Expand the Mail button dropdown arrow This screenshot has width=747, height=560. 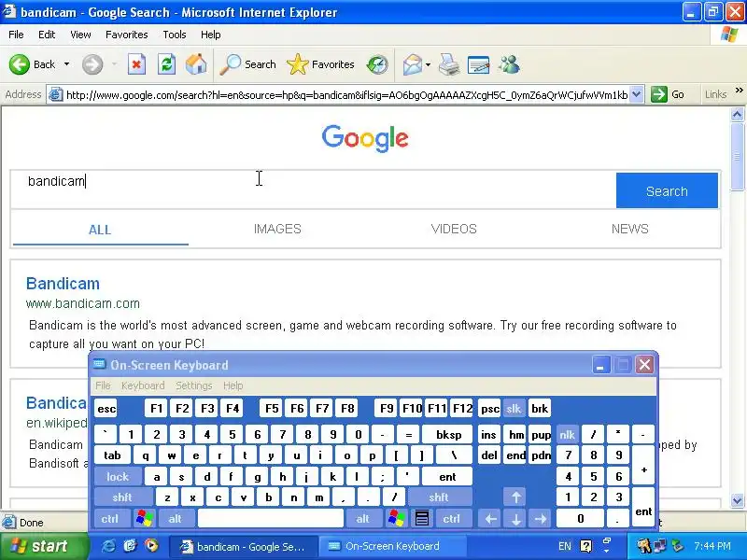(428, 64)
